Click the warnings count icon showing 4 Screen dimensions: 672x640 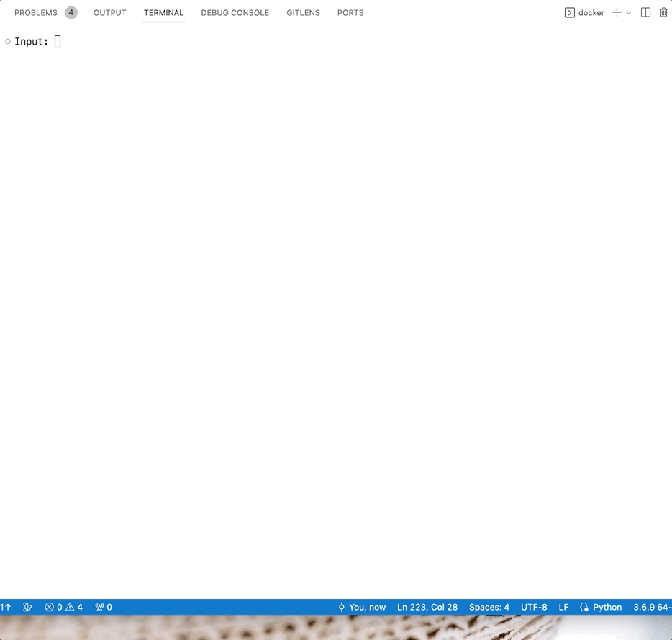point(74,607)
